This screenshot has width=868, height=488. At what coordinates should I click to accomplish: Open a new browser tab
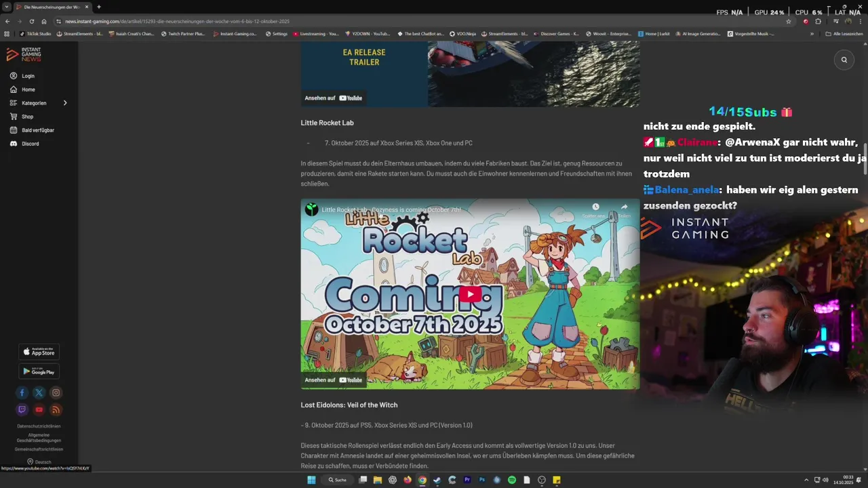coord(99,7)
